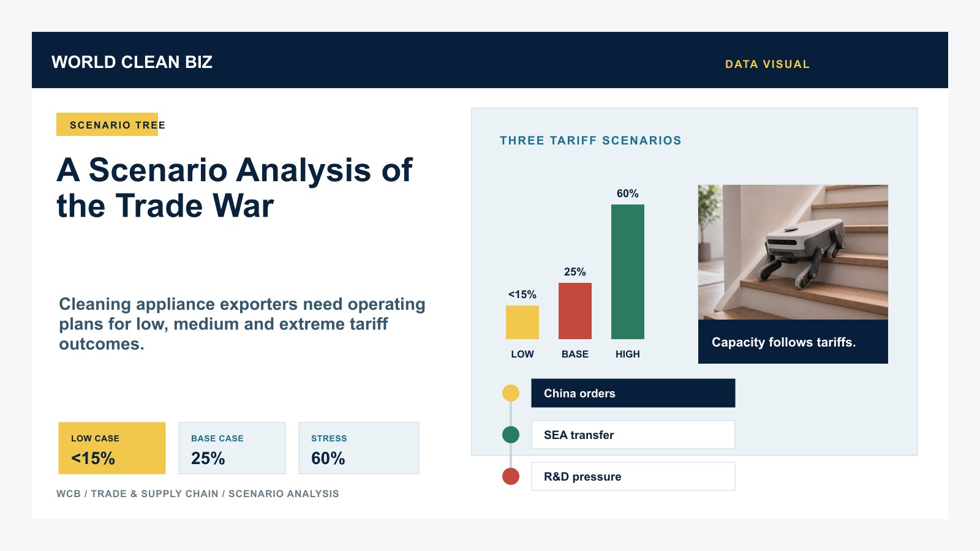This screenshot has height=551, width=980.
Task: Select the LOW CASE <15% card
Action: coord(112,448)
